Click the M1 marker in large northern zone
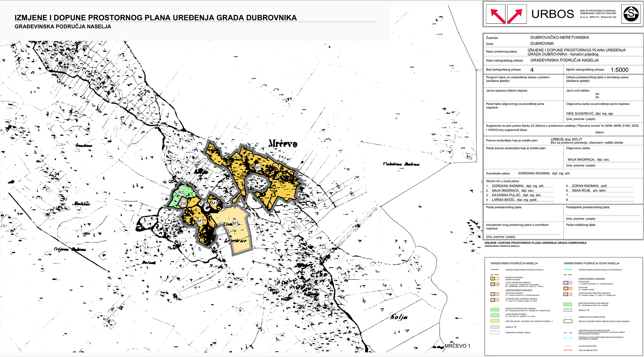Screen dimensions: 644x357 pyautogui.click(x=258, y=167)
